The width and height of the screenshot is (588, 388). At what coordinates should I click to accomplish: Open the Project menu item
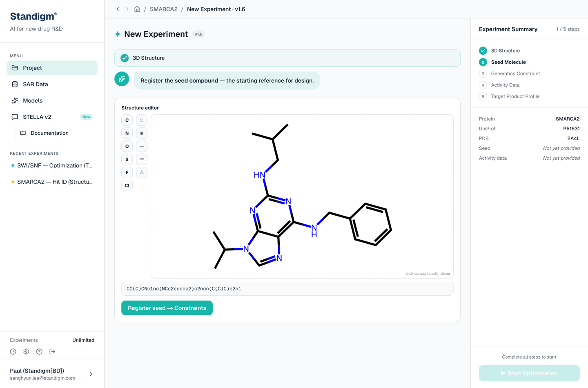coord(52,68)
